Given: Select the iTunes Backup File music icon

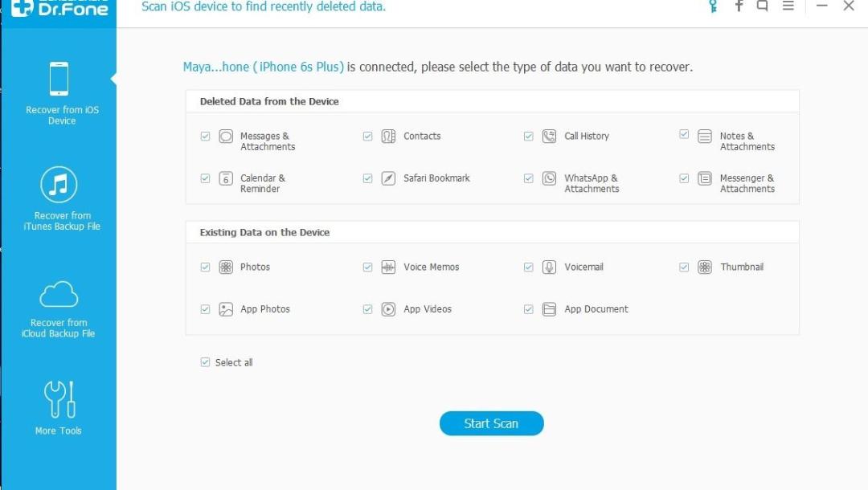Looking at the screenshot, I should coord(59,184).
